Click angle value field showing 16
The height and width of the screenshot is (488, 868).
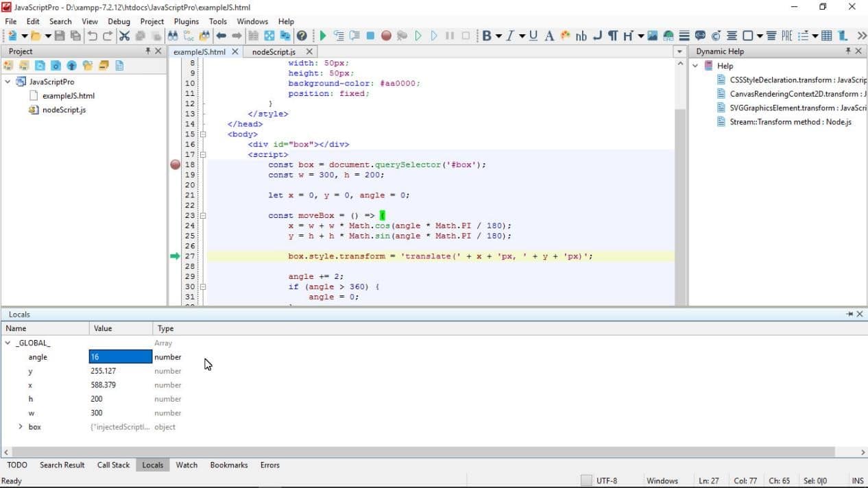click(x=120, y=356)
